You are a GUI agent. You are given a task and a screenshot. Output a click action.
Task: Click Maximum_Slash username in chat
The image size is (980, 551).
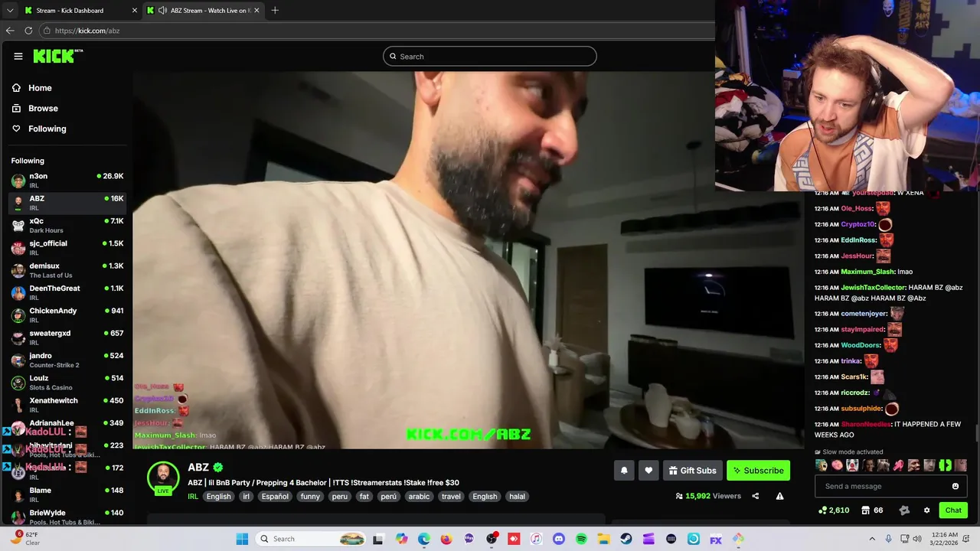(867, 272)
